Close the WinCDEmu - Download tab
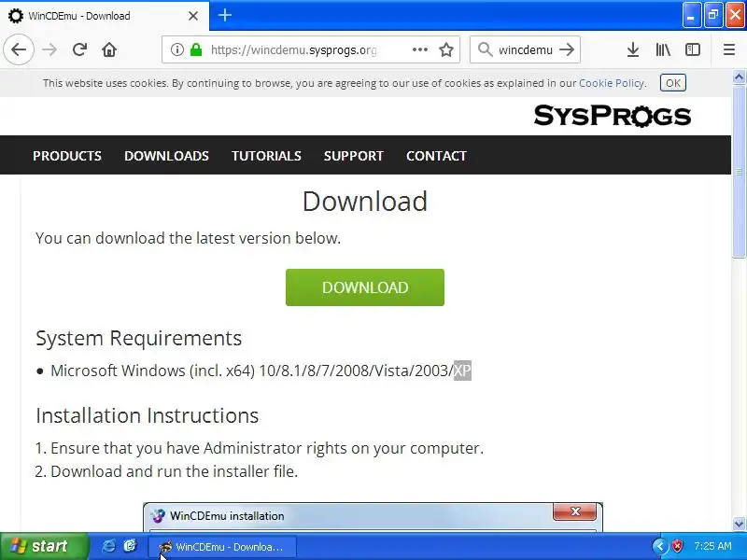Image resolution: width=747 pixels, height=560 pixels. (193, 16)
